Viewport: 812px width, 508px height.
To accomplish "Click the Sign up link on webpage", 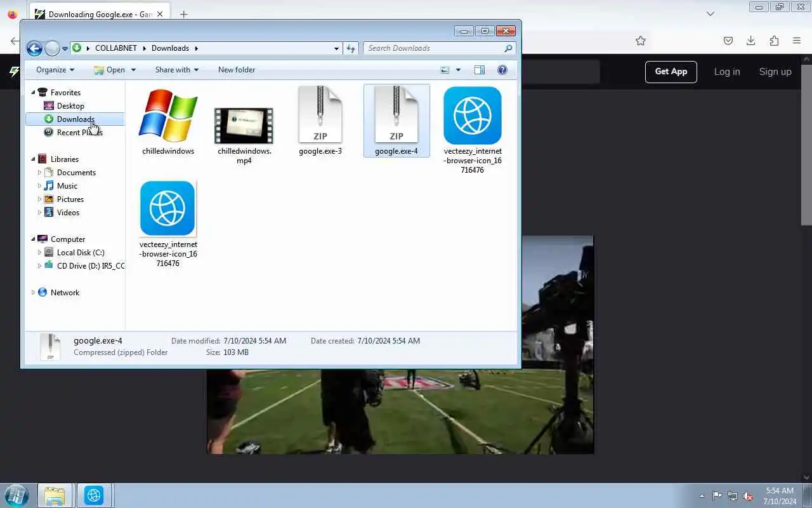I will pyautogui.click(x=775, y=72).
